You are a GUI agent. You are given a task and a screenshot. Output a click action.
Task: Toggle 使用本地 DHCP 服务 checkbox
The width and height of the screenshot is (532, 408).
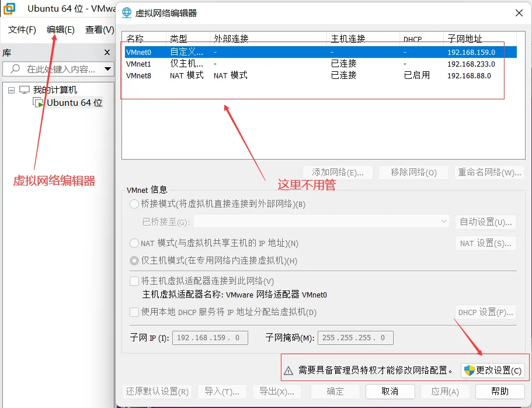(x=134, y=312)
